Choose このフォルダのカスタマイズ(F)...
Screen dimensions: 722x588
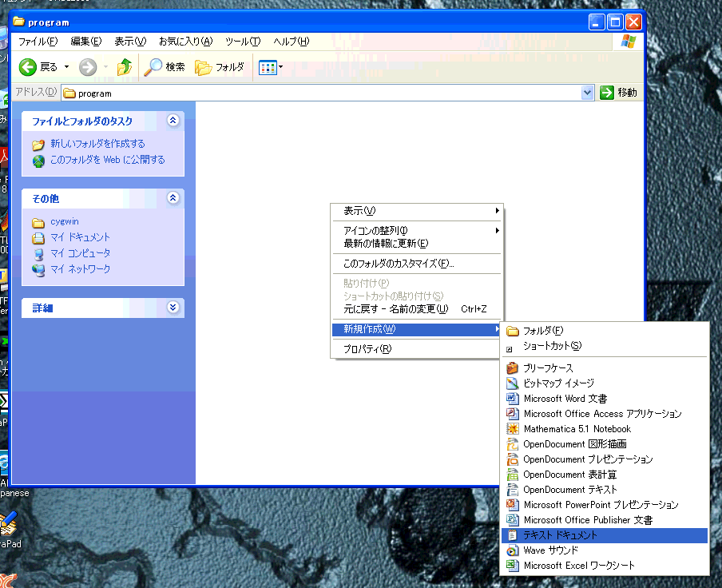click(x=416, y=264)
